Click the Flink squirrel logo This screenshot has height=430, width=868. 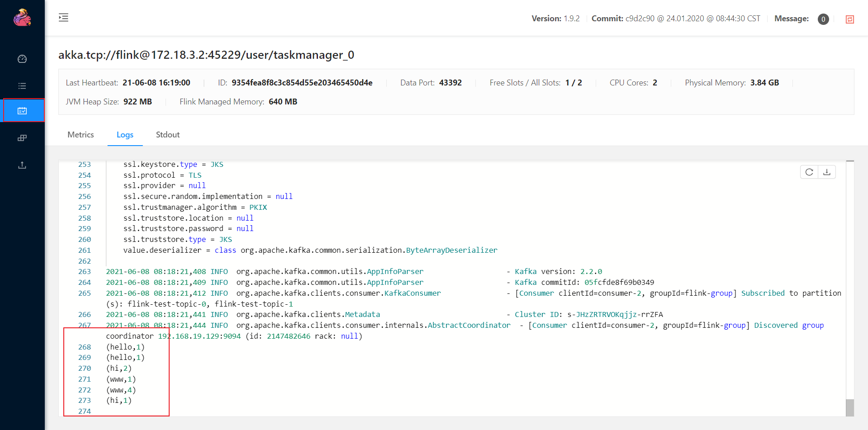point(22,18)
